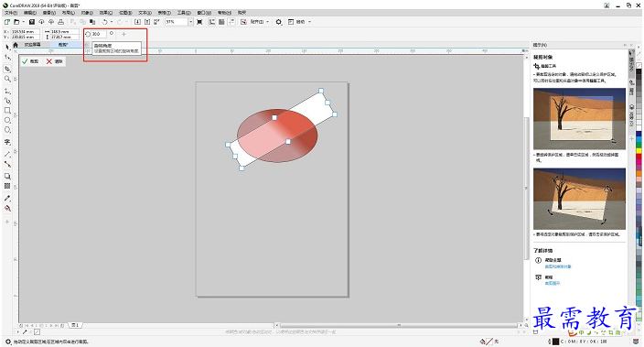Click the Export icon in toolbar

[x=147, y=22]
